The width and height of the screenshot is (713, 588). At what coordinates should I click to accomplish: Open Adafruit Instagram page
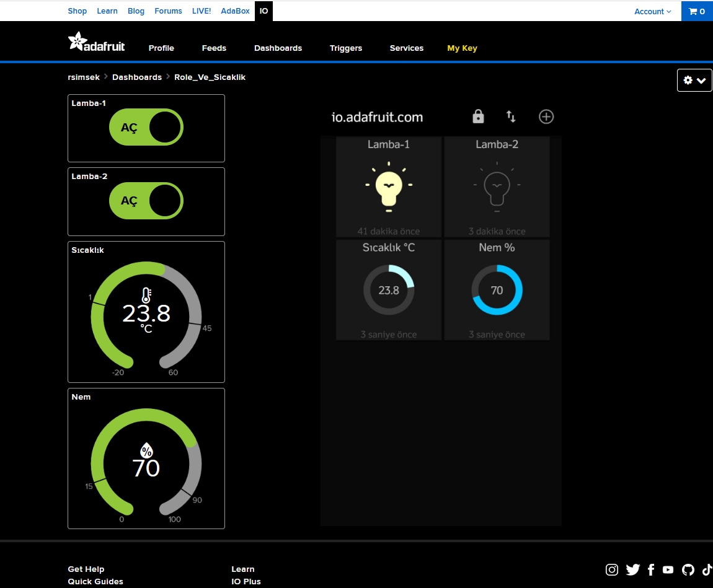point(611,569)
